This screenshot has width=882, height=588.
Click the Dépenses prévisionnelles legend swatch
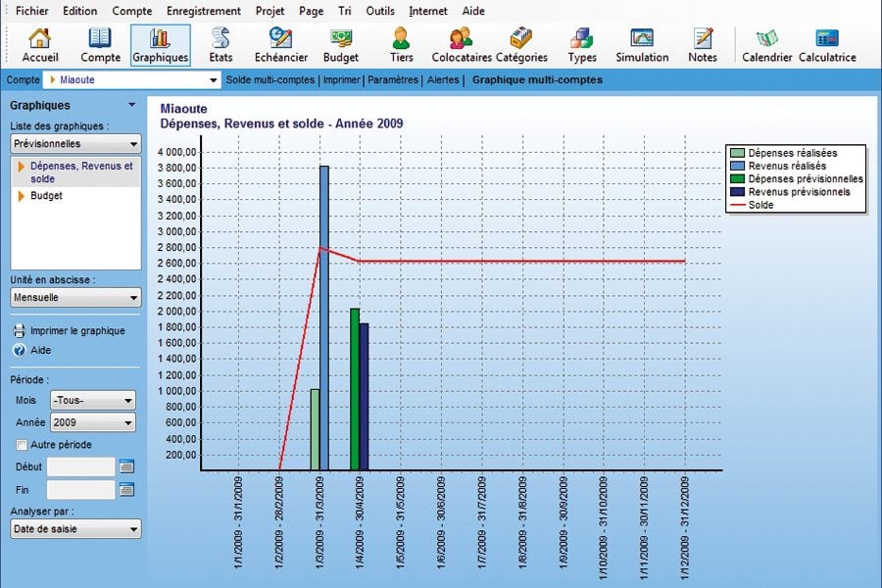737,179
